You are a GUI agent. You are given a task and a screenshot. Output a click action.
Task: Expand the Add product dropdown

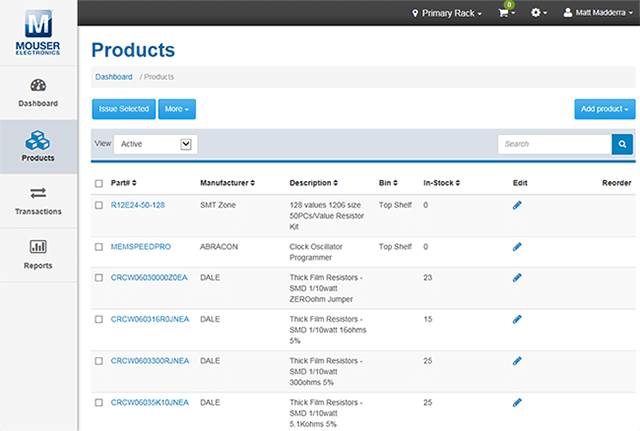point(604,108)
